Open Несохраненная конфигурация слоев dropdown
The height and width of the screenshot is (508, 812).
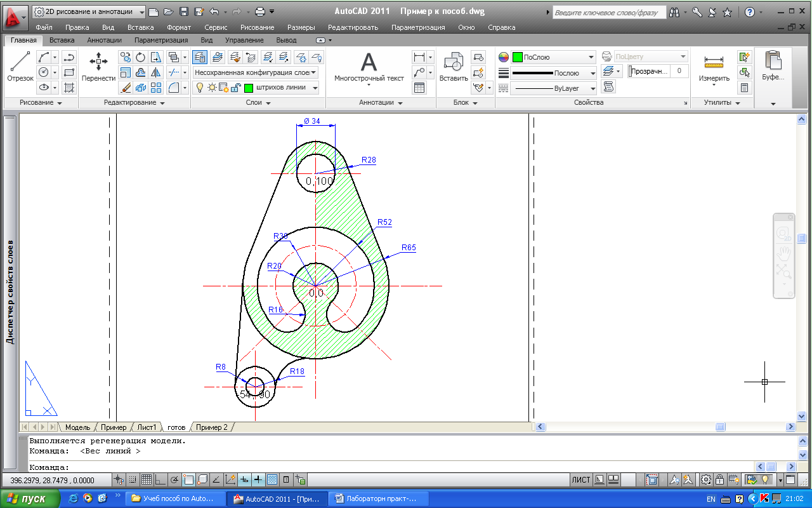coord(255,72)
